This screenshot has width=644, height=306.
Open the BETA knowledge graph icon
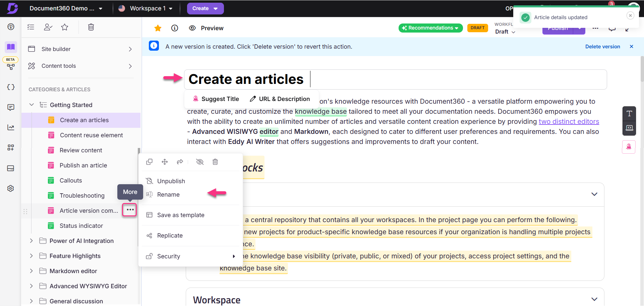pos(11,67)
